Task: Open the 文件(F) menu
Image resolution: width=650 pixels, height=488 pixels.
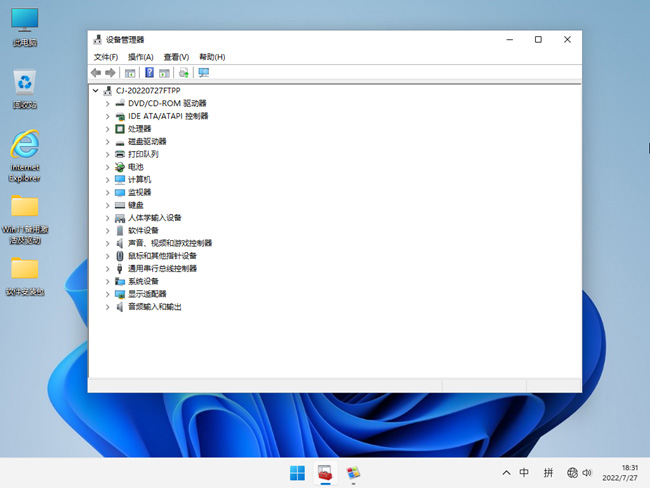Action: coord(106,57)
